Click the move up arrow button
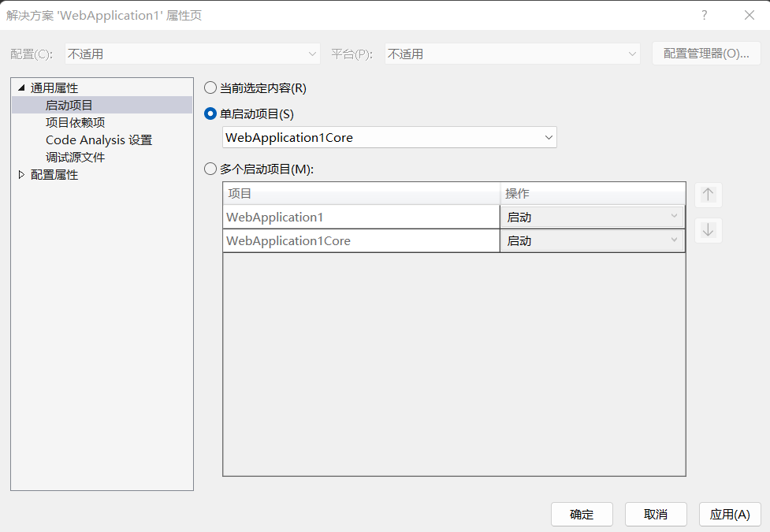The height and width of the screenshot is (532, 770). click(708, 195)
